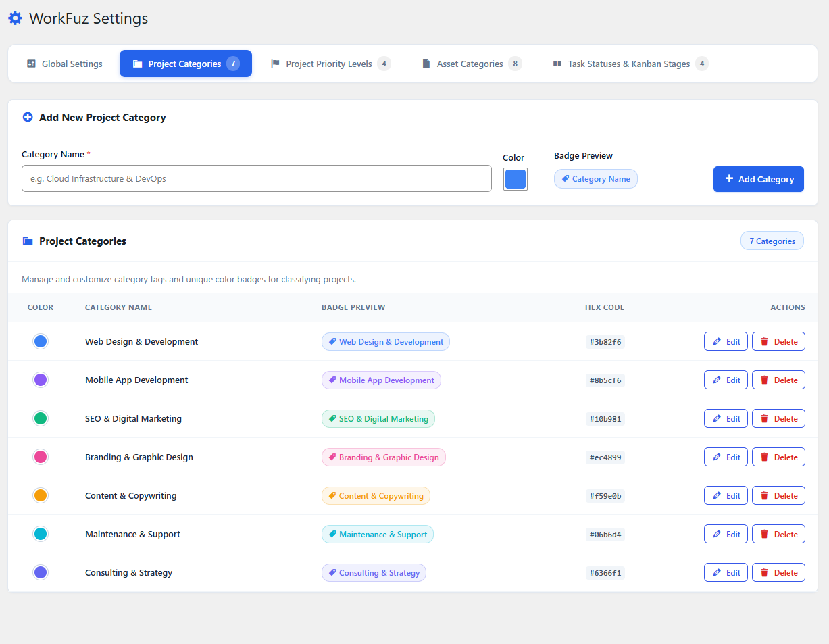Click the Add Category button
The height and width of the screenshot is (644, 829).
pyautogui.click(x=759, y=179)
